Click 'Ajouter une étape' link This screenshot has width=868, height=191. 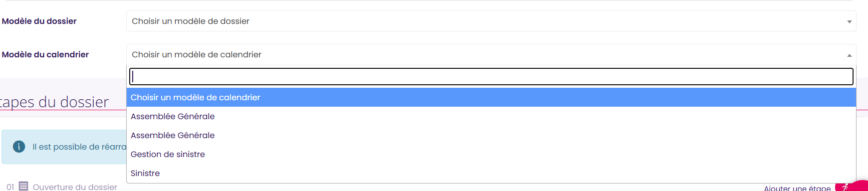click(797, 188)
